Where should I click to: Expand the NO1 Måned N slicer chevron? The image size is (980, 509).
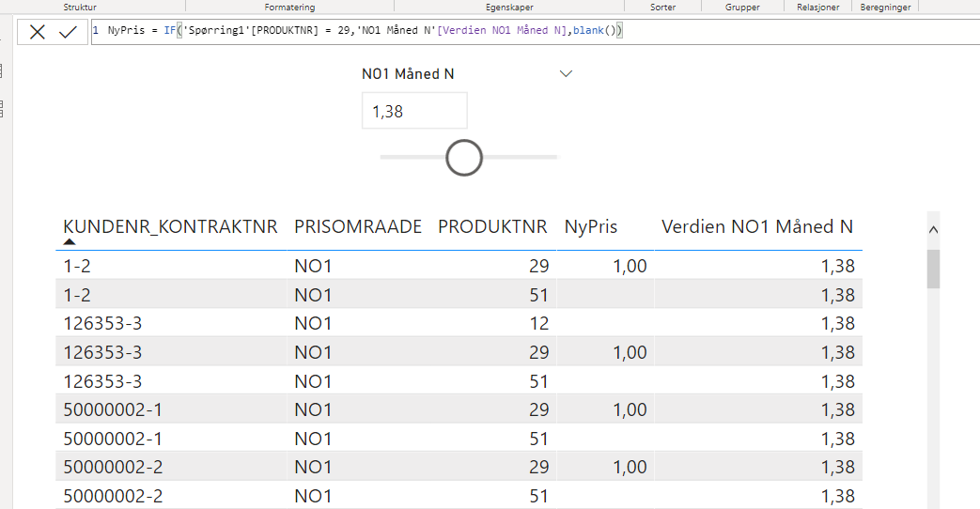point(566,73)
